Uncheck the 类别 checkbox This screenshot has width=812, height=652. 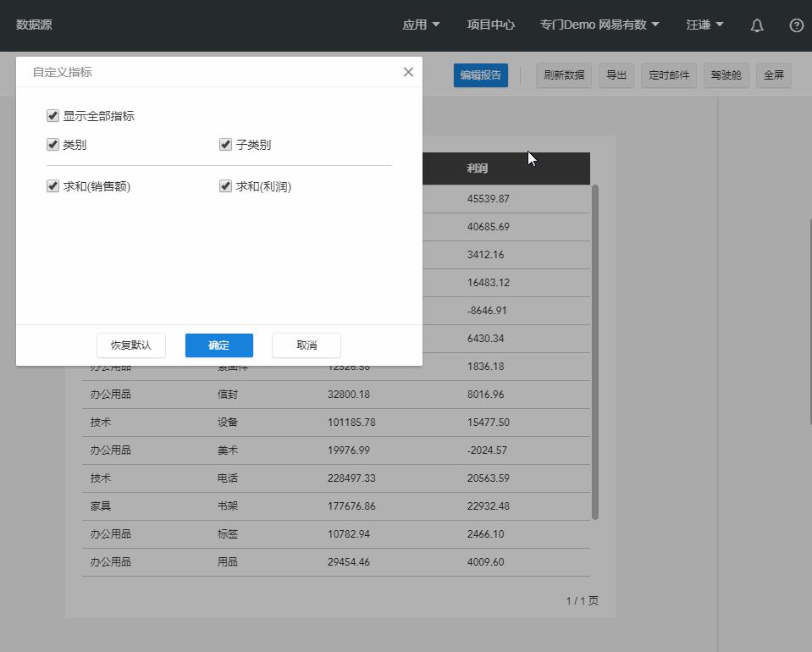(x=53, y=145)
